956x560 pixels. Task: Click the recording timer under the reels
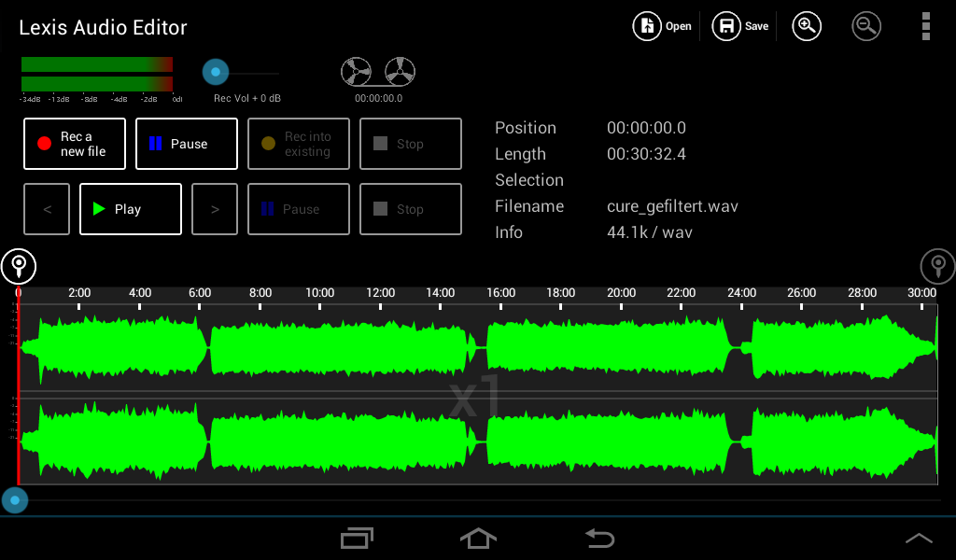click(x=379, y=98)
